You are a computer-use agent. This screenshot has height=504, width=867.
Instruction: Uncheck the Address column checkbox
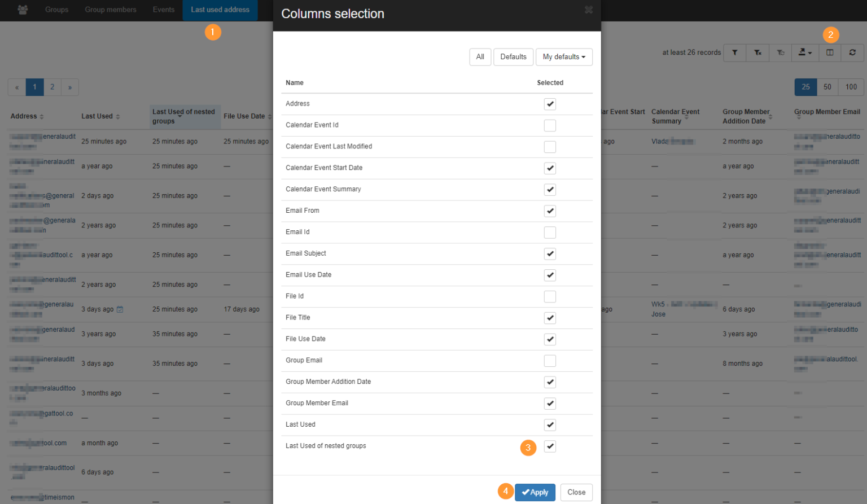tap(550, 104)
